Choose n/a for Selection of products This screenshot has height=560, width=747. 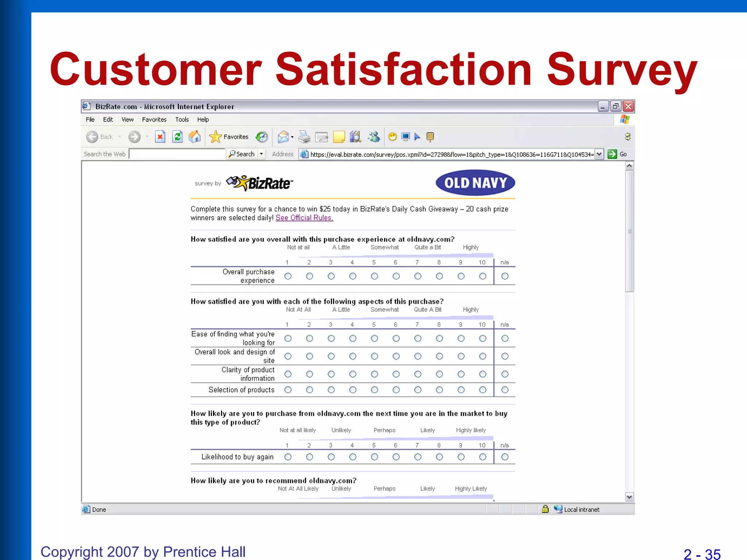(x=505, y=390)
